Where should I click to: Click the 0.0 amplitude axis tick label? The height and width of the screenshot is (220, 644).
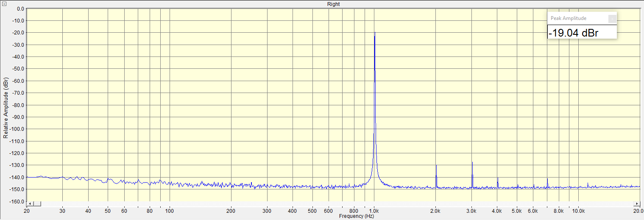(x=20, y=9)
